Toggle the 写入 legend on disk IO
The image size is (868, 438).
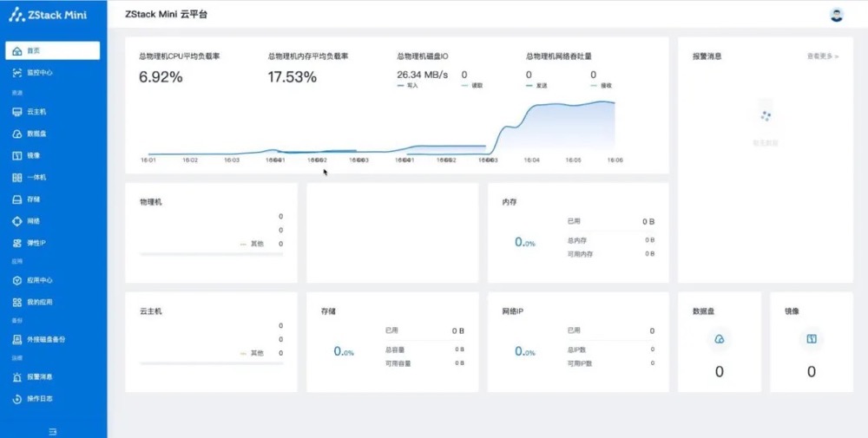point(408,86)
